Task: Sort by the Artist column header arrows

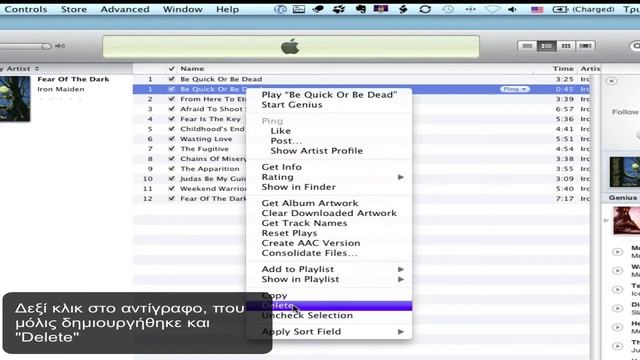Action: click(x=37, y=69)
